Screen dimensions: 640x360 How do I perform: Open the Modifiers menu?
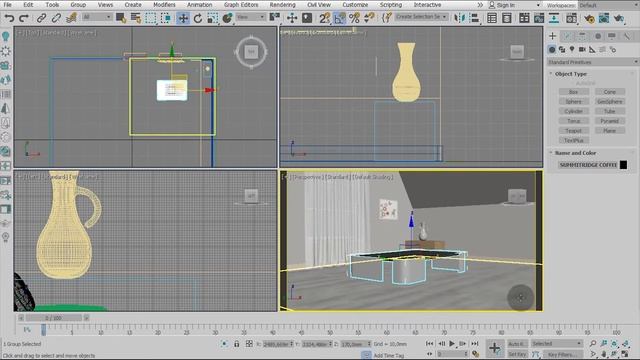[164, 5]
